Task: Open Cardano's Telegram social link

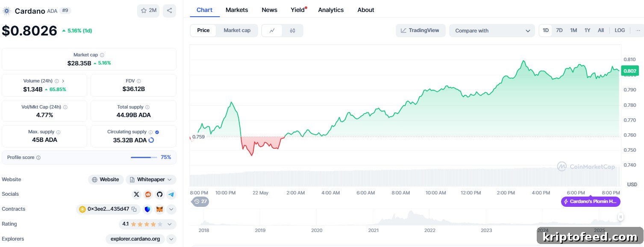Action: 171,194
